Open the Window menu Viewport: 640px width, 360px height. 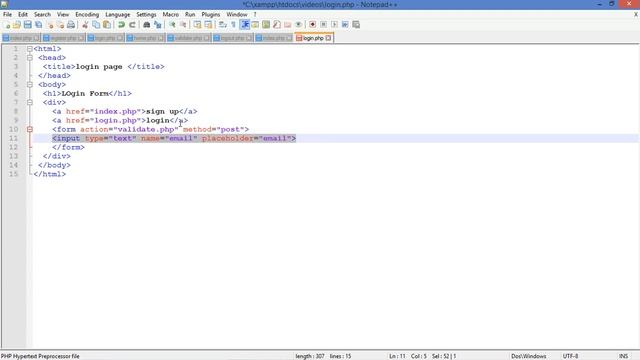[237, 14]
